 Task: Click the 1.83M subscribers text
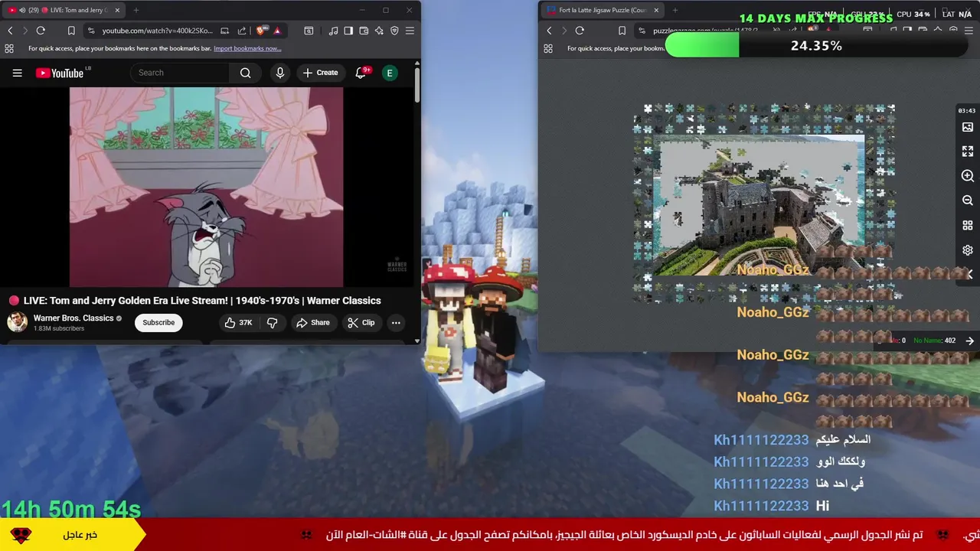(58, 329)
